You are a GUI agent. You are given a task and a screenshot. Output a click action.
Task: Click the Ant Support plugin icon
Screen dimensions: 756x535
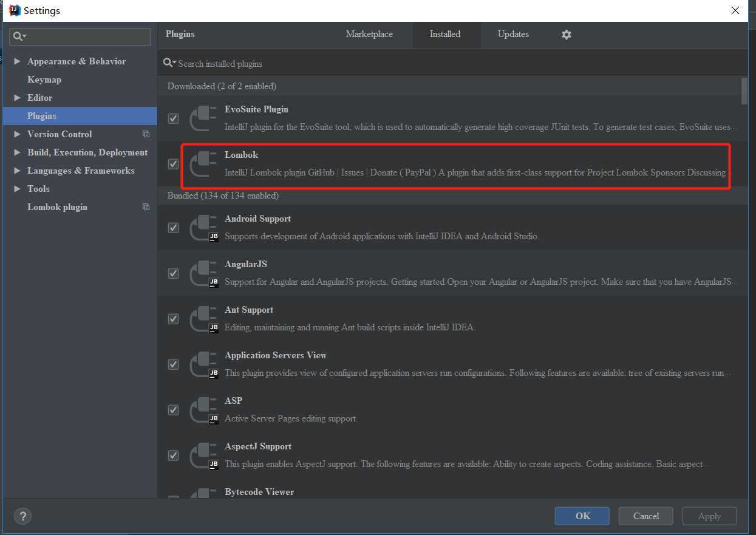point(203,319)
